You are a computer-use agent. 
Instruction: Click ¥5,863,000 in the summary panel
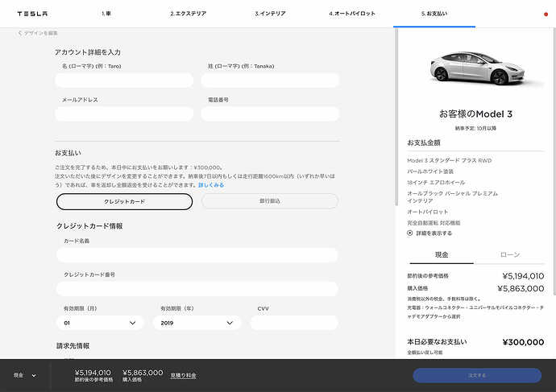pyautogui.click(x=521, y=289)
